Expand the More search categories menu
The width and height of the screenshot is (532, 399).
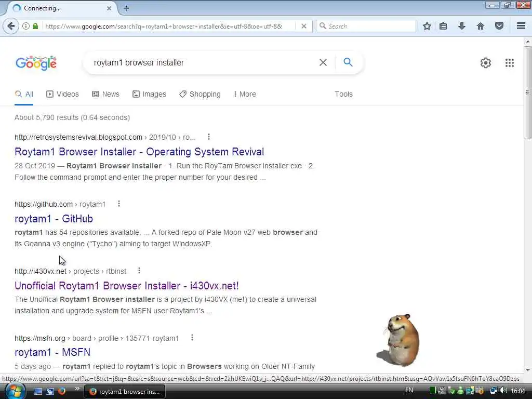point(245,95)
